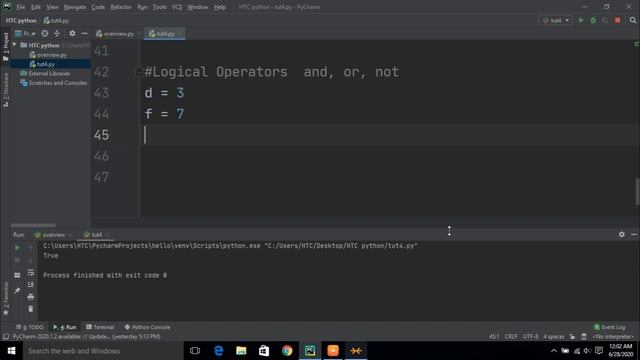Screen dimensions: 640x360
Task: Hide the Project panel with minus icon
Action: tap(84, 33)
